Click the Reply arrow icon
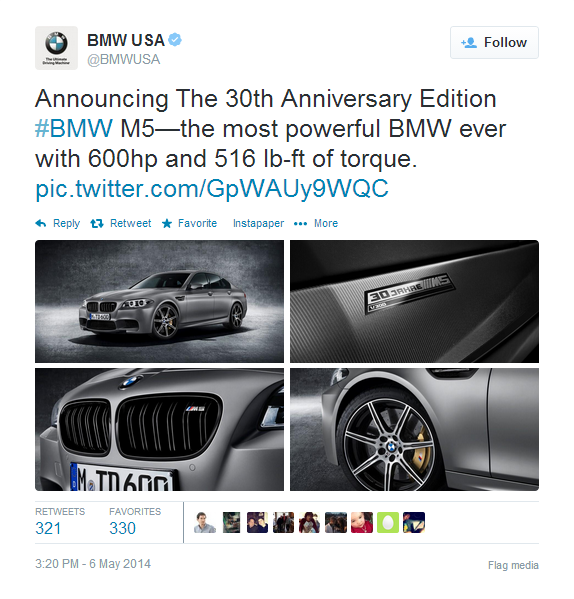This screenshot has width=574, height=599. point(41,223)
